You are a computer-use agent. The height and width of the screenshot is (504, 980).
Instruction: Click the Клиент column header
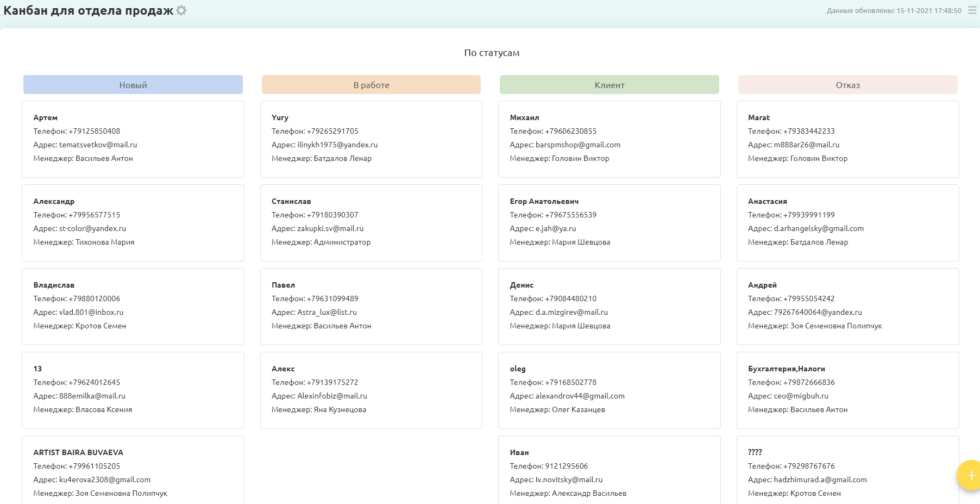coord(609,85)
